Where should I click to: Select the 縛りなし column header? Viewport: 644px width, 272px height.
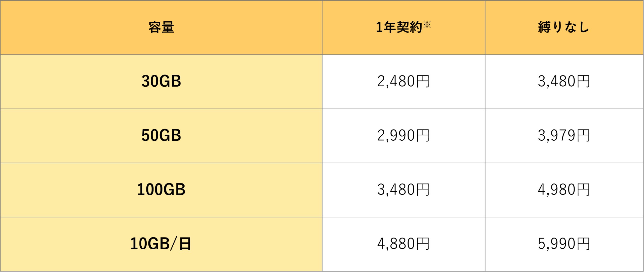[564, 27]
